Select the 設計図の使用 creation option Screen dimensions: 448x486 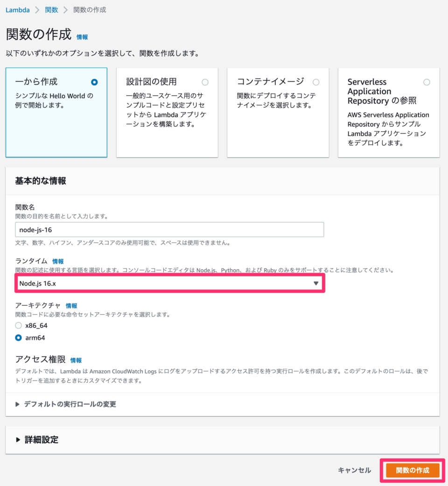pyautogui.click(x=205, y=82)
